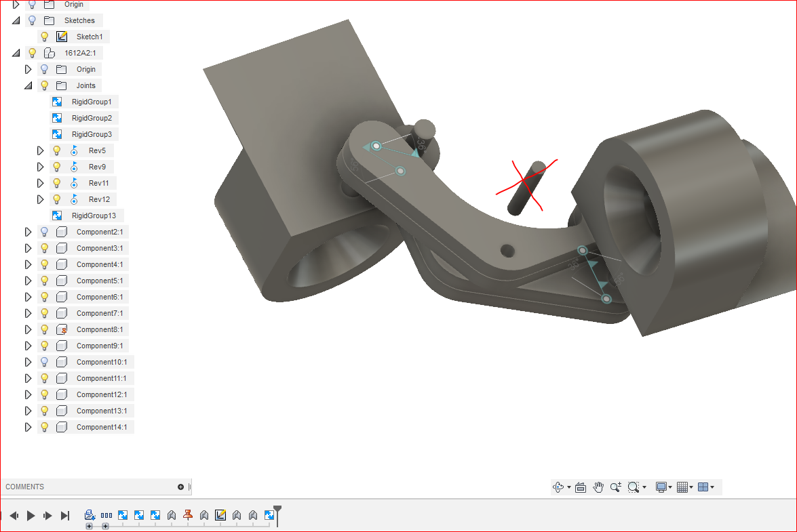Hide Sketch1 using its lightbulb toggle

(43, 36)
